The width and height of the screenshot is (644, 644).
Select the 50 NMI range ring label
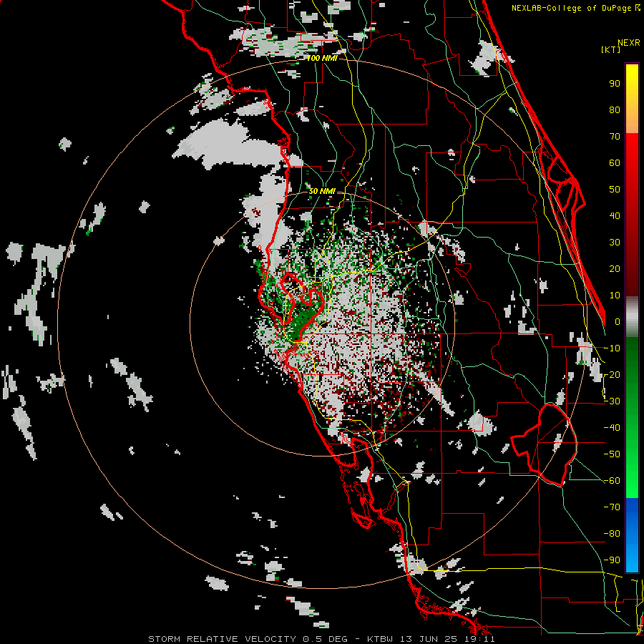322,191
